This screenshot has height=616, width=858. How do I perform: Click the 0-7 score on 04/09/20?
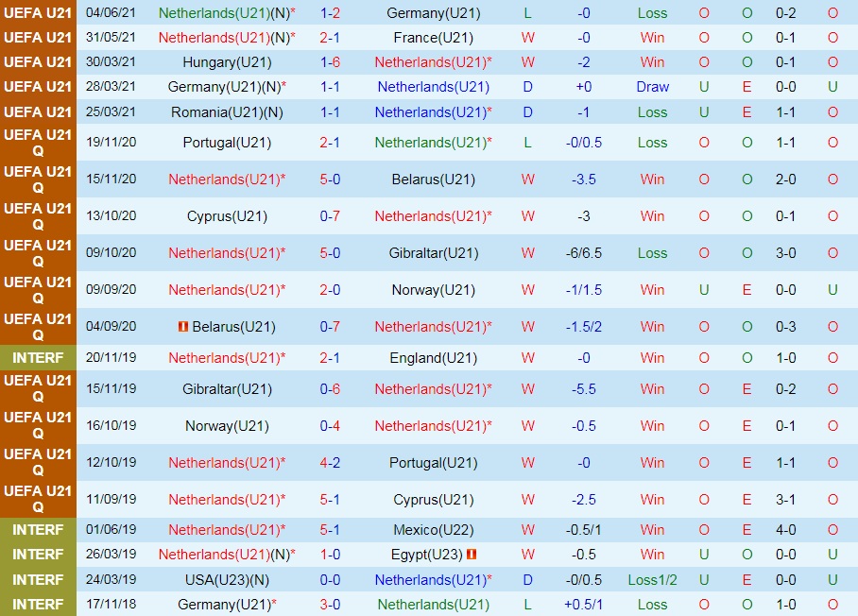click(330, 327)
